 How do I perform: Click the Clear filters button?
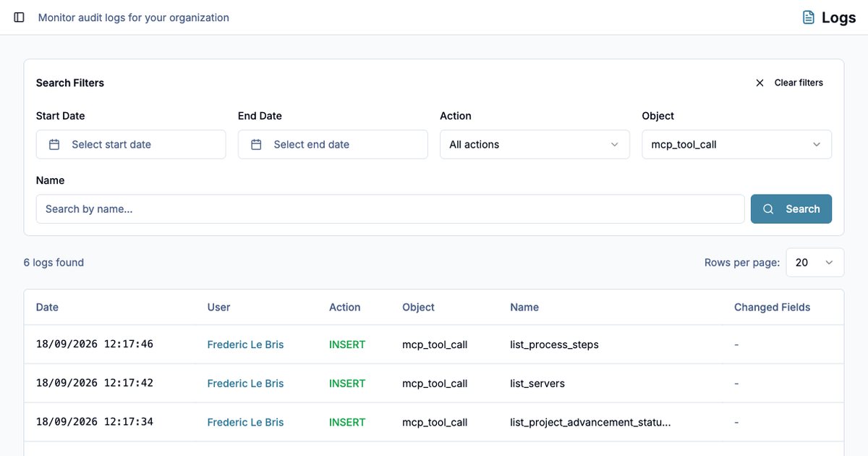point(788,83)
